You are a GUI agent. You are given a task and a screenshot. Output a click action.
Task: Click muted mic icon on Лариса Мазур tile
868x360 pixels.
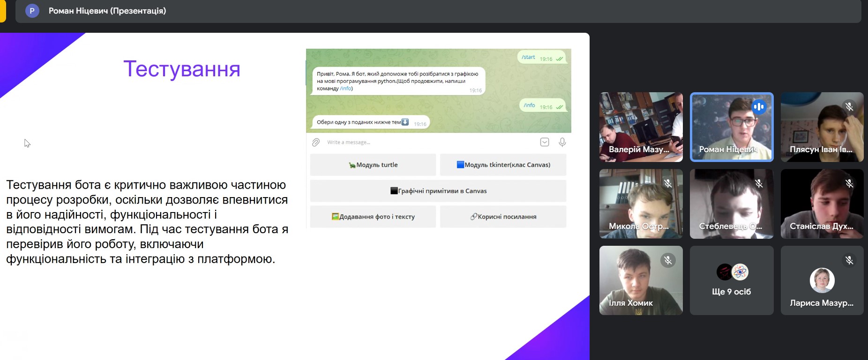(849, 260)
